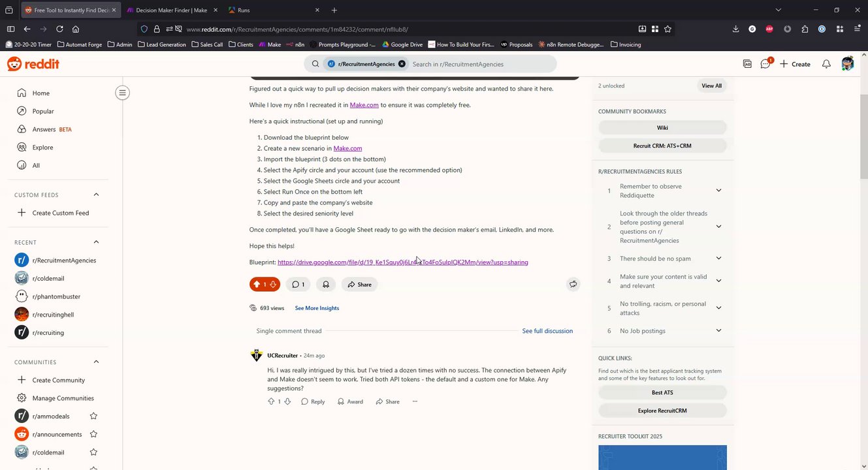Open the Reddit notifications bell
The height and width of the screenshot is (470, 868).
(x=826, y=64)
